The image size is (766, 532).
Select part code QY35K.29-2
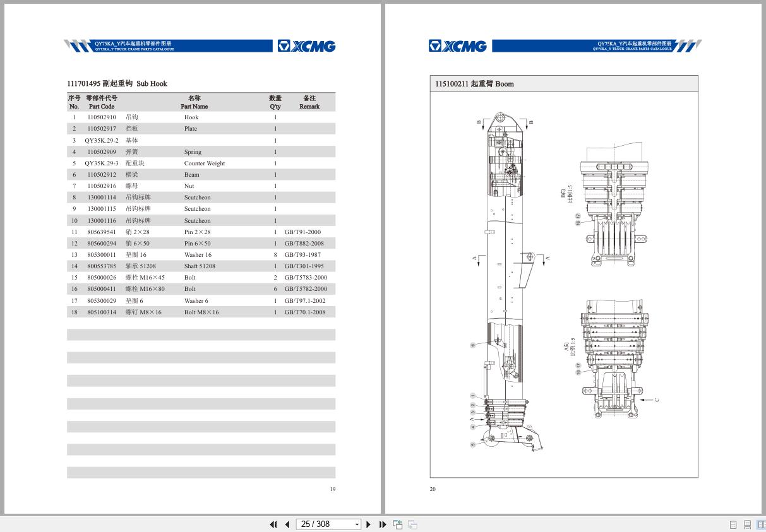(x=102, y=140)
